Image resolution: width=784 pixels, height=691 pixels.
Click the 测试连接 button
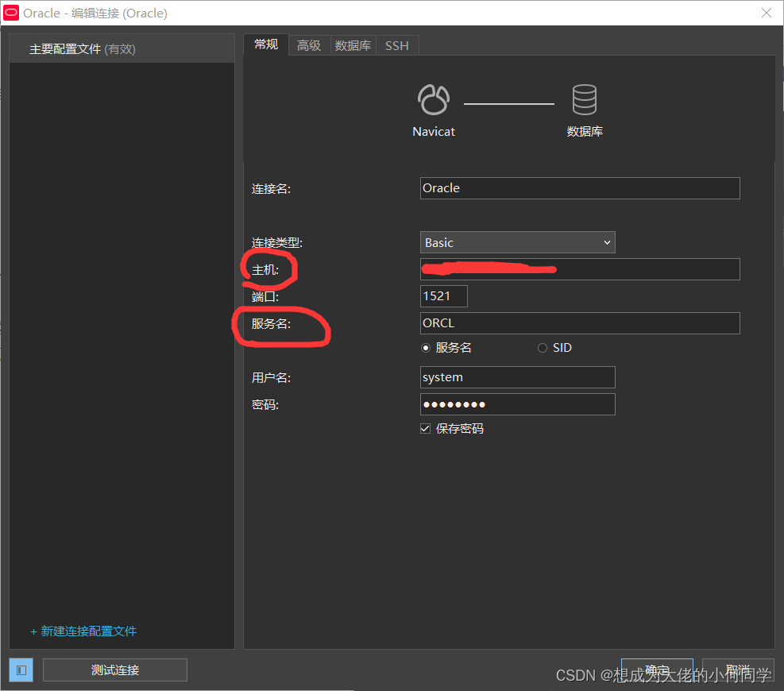tap(115, 670)
